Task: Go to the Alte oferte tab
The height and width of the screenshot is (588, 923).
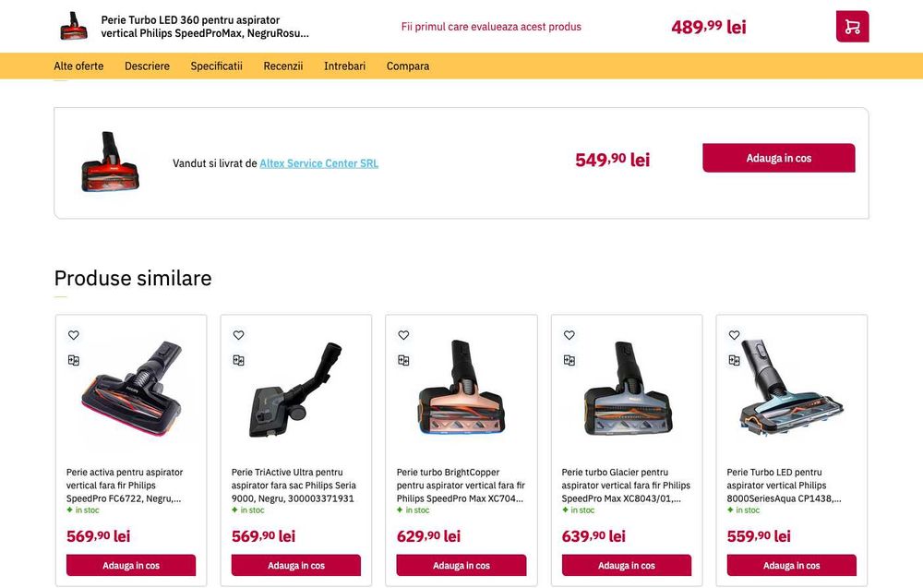Action: pyautogui.click(x=78, y=66)
